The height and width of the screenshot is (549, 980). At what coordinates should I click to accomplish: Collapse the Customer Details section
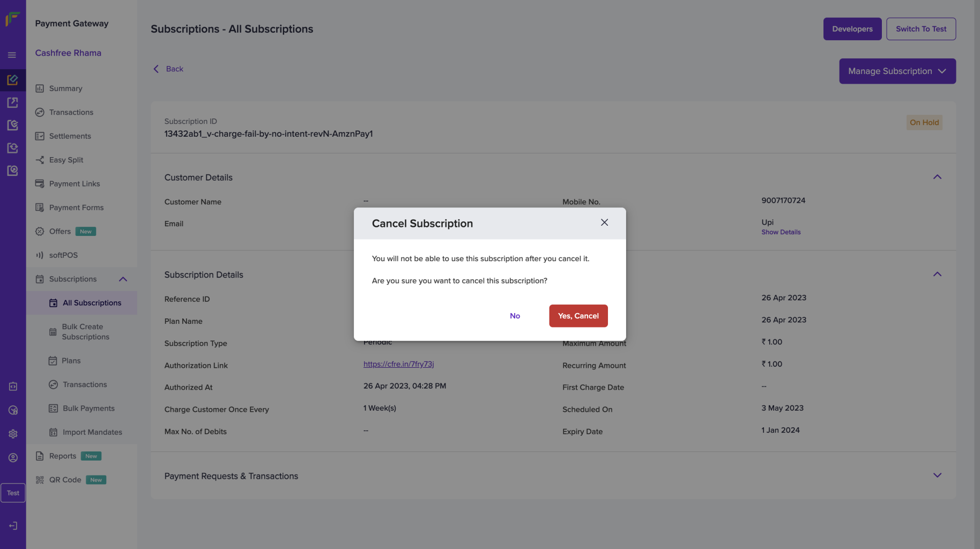[x=937, y=176]
